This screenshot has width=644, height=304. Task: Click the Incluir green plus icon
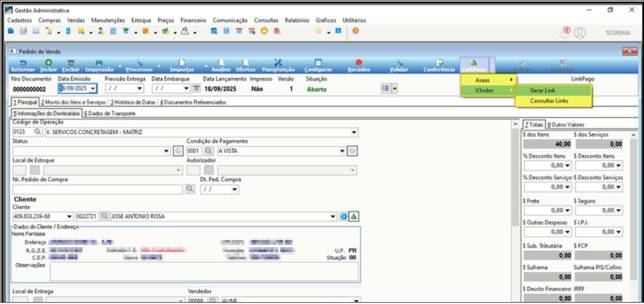tap(48, 63)
